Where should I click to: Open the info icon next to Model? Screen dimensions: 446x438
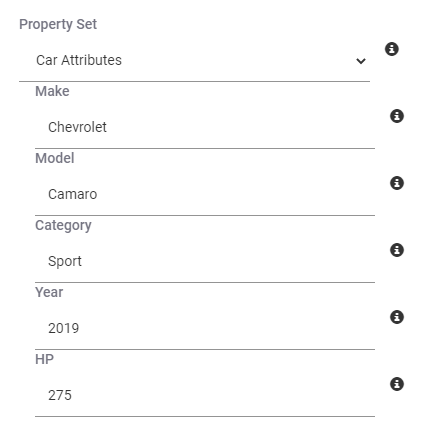[397, 183]
